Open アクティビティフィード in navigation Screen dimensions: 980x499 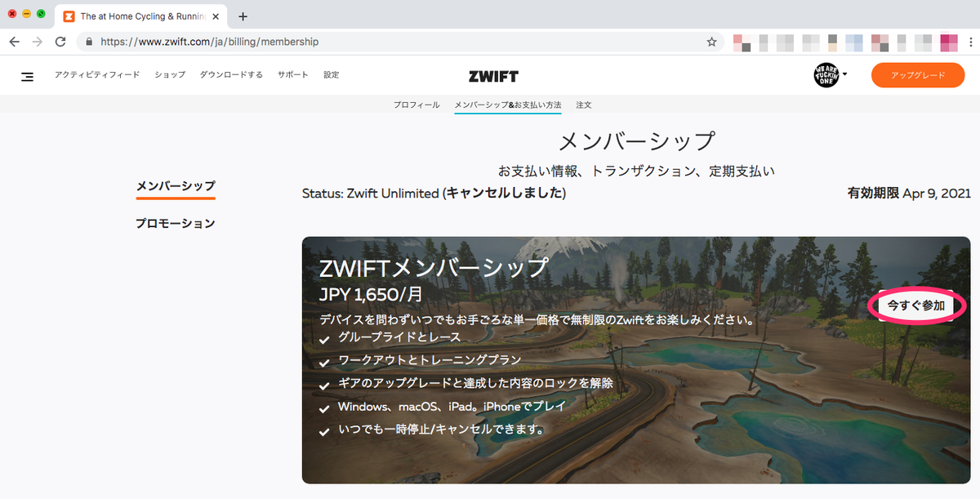pyautogui.click(x=97, y=75)
